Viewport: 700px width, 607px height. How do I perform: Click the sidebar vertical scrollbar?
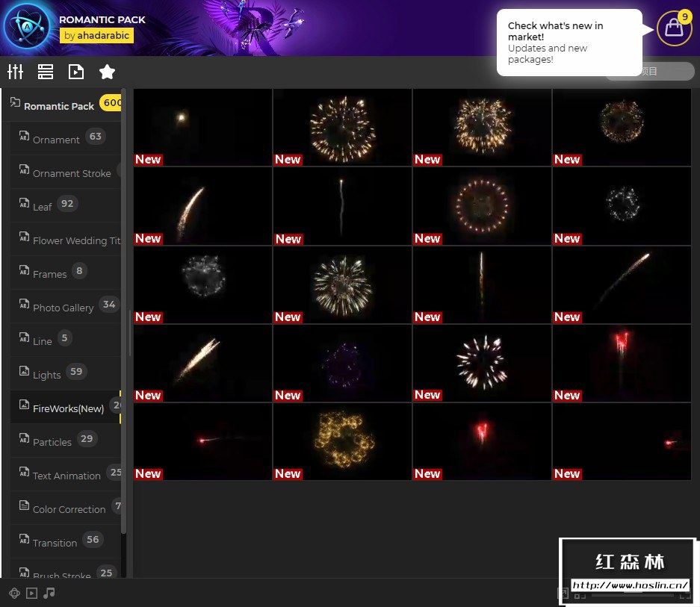124,311
